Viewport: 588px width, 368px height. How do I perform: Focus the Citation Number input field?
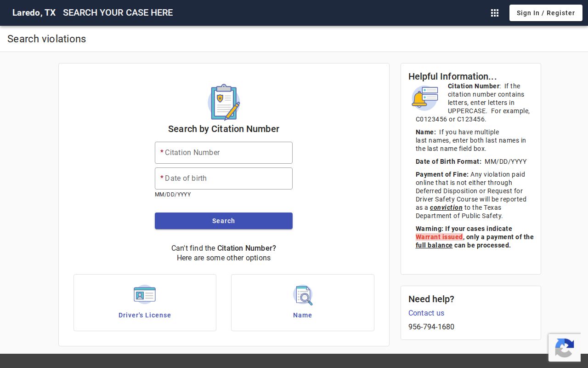coord(224,153)
